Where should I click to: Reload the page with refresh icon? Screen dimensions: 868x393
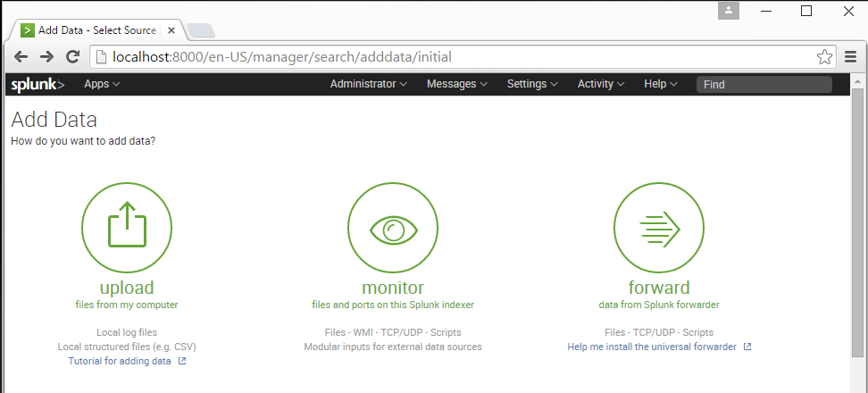72,56
